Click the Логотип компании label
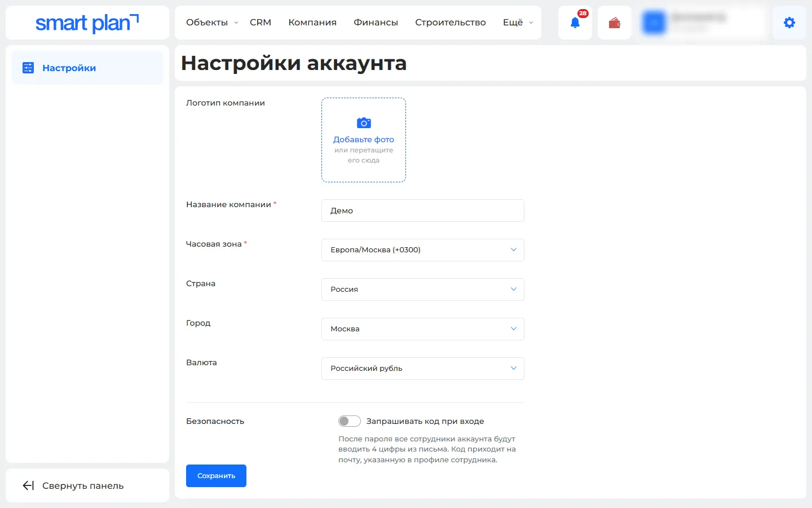 tap(226, 103)
